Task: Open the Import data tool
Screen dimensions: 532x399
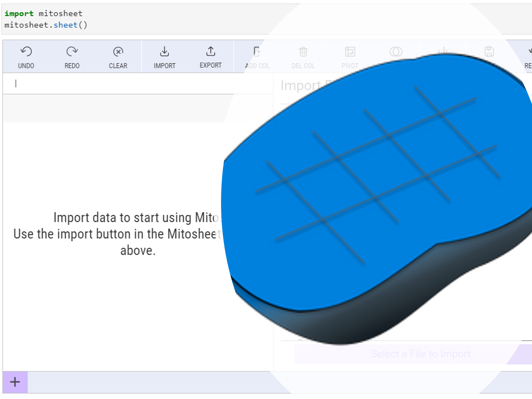Action: 164,57
